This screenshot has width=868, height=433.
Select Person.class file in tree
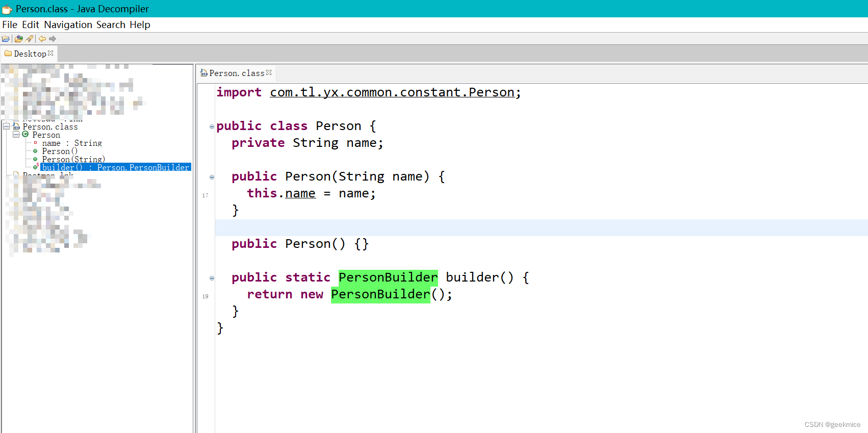(x=50, y=126)
